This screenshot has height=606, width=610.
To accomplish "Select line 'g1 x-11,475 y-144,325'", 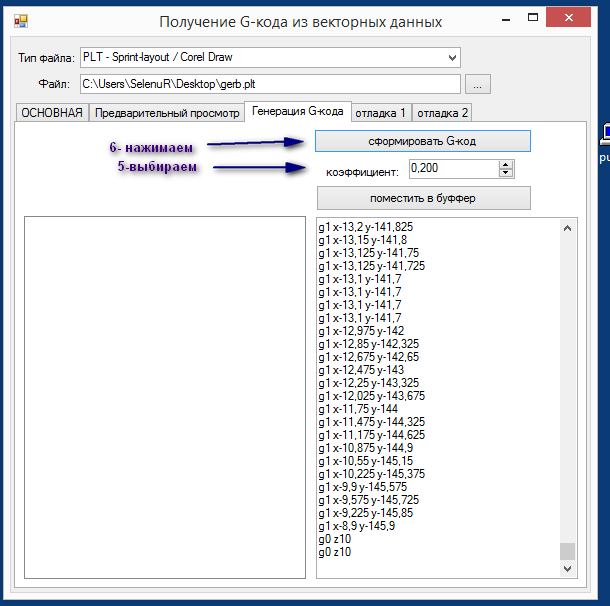I will coord(372,422).
